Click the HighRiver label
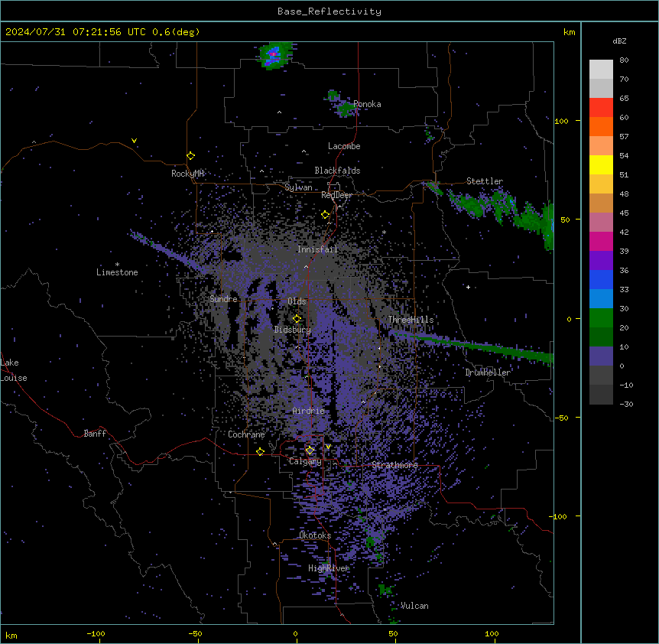The width and height of the screenshot is (659, 644). pos(329,568)
